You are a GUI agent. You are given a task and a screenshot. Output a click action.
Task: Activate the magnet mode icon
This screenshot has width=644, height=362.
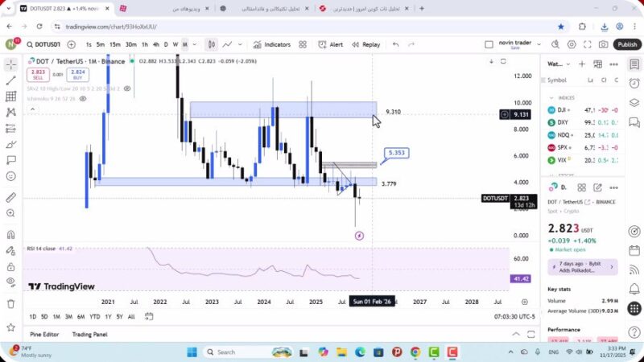pos(10,235)
